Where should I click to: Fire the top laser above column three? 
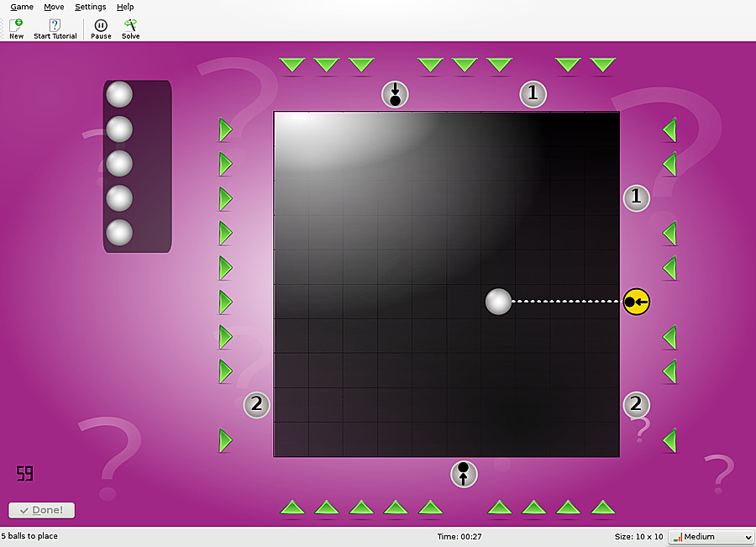click(361, 65)
